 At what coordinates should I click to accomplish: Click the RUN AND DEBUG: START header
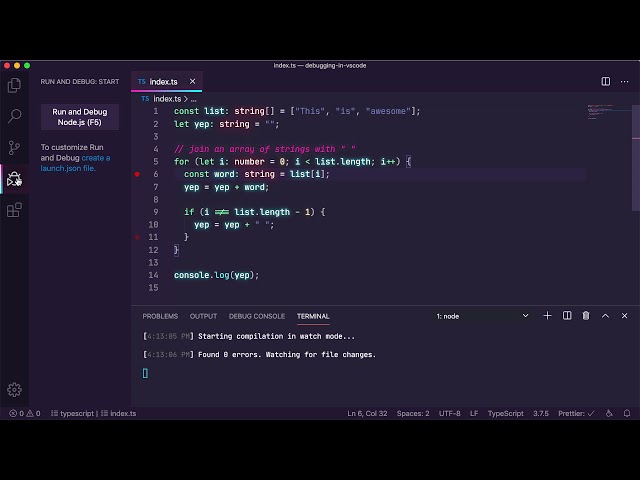80,82
